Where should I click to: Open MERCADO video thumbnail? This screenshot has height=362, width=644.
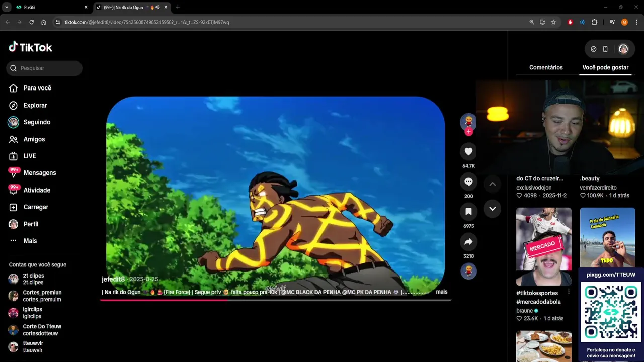(x=544, y=246)
